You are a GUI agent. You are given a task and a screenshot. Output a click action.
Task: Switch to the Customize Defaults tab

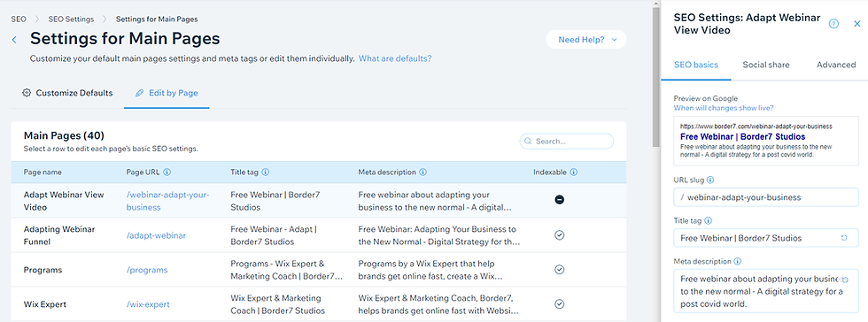click(x=67, y=93)
